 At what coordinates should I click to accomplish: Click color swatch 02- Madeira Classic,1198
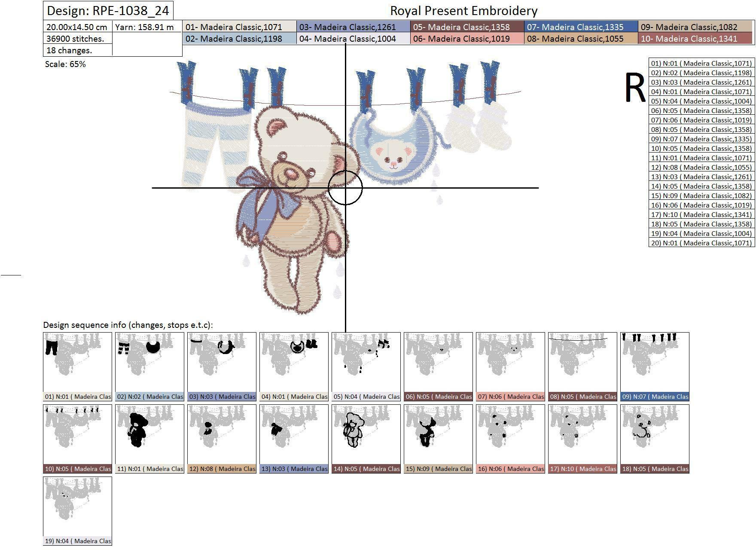[x=240, y=39]
